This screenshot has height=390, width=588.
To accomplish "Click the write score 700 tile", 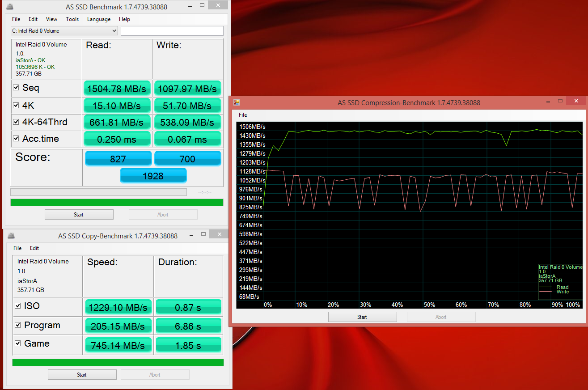I will click(187, 159).
